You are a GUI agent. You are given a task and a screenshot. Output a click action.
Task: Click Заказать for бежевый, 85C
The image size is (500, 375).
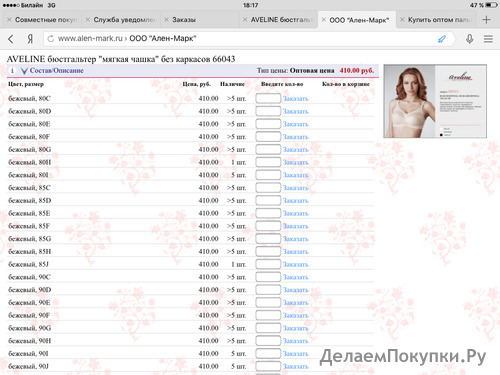295,188
